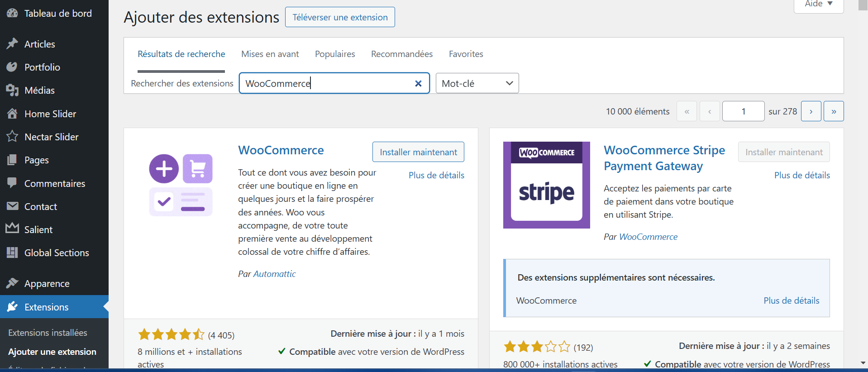Jump to the last results page
This screenshot has width=868, height=372.
tap(834, 111)
